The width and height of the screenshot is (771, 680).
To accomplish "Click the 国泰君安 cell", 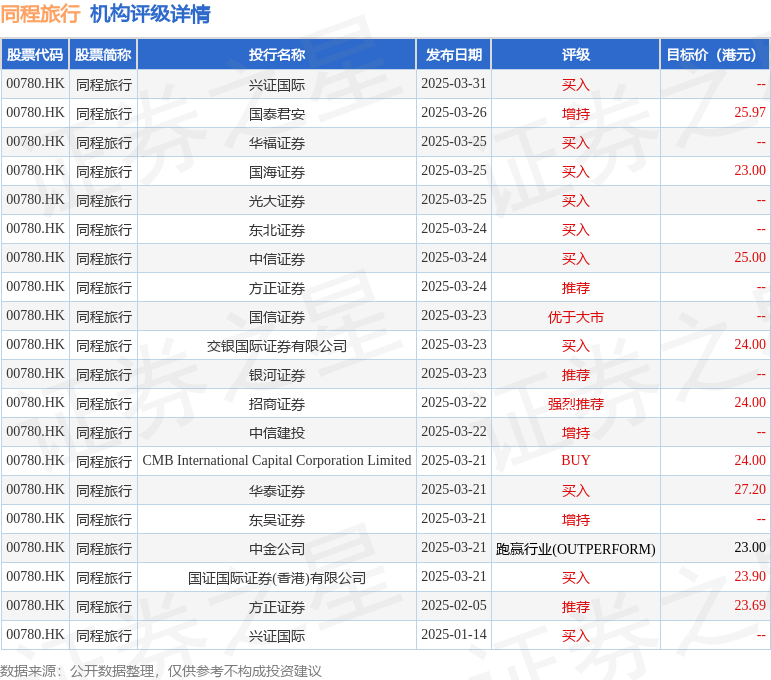I will click(x=277, y=114).
